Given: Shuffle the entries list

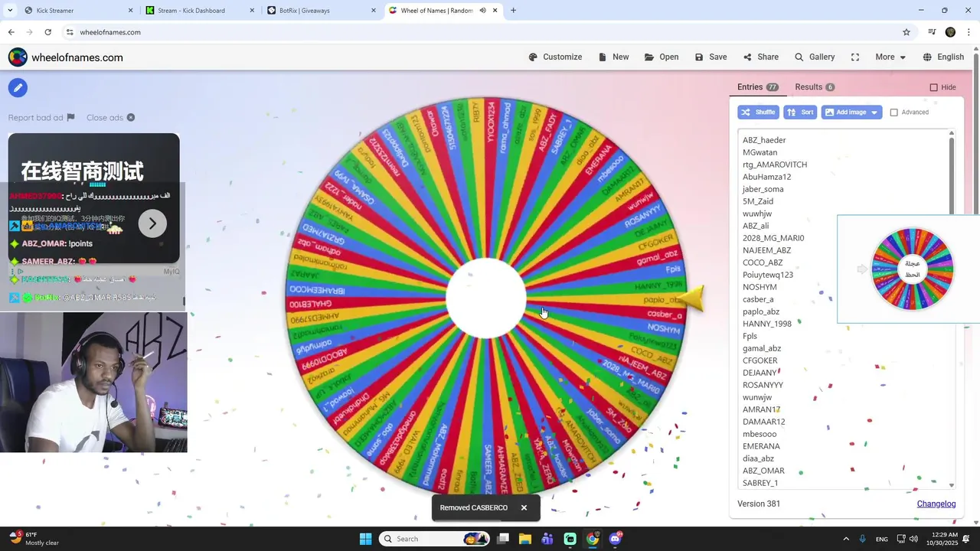Looking at the screenshot, I should [758, 112].
